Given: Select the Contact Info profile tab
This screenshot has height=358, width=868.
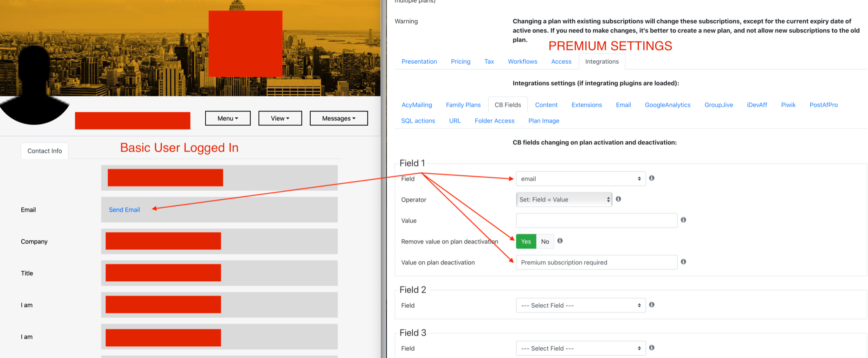Looking at the screenshot, I should click(x=45, y=151).
